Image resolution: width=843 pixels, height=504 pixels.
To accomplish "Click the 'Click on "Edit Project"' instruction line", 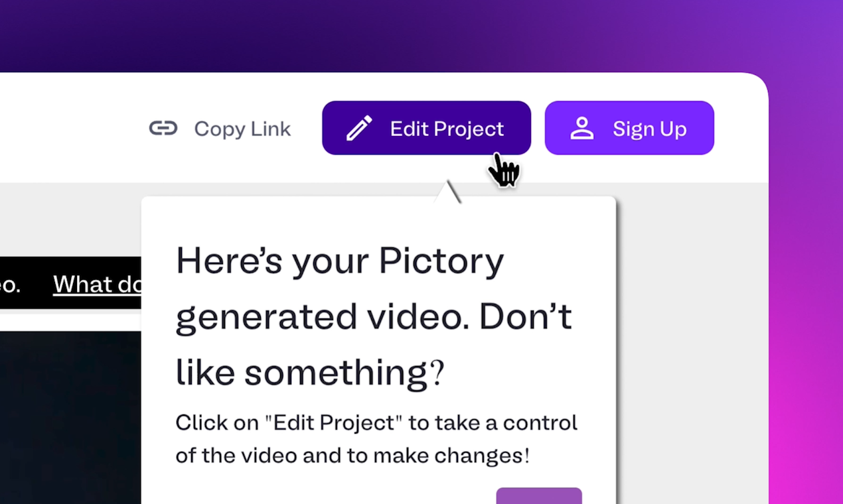I will (376, 422).
